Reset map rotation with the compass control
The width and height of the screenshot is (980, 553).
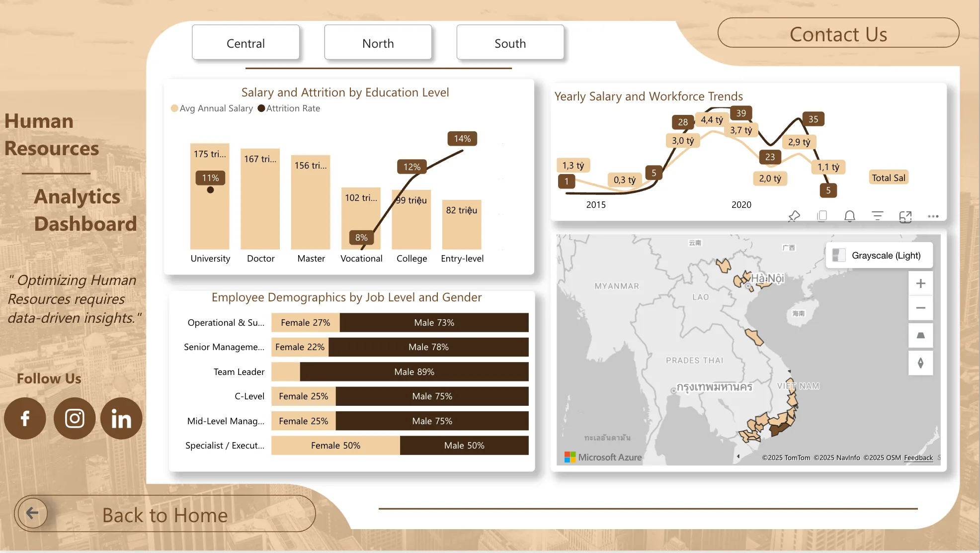(920, 363)
